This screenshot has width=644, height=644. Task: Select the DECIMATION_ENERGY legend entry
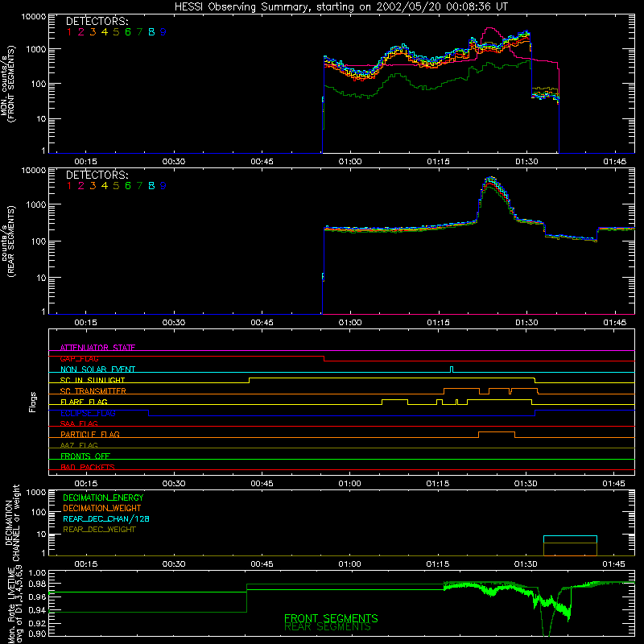[103, 497]
